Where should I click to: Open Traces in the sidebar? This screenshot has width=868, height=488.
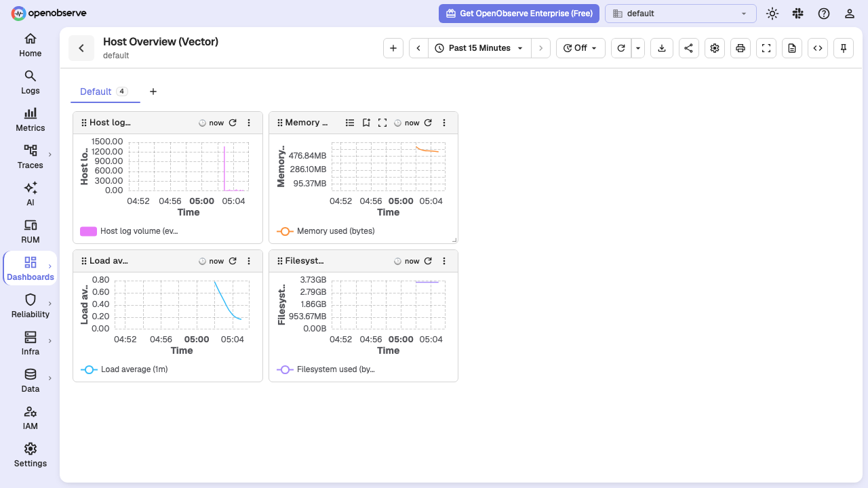tap(31, 157)
